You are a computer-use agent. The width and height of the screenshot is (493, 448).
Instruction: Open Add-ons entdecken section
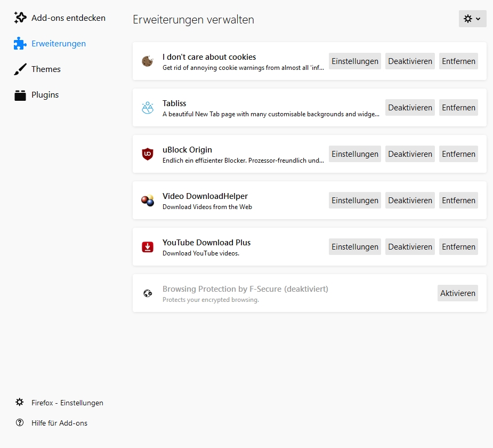68,18
